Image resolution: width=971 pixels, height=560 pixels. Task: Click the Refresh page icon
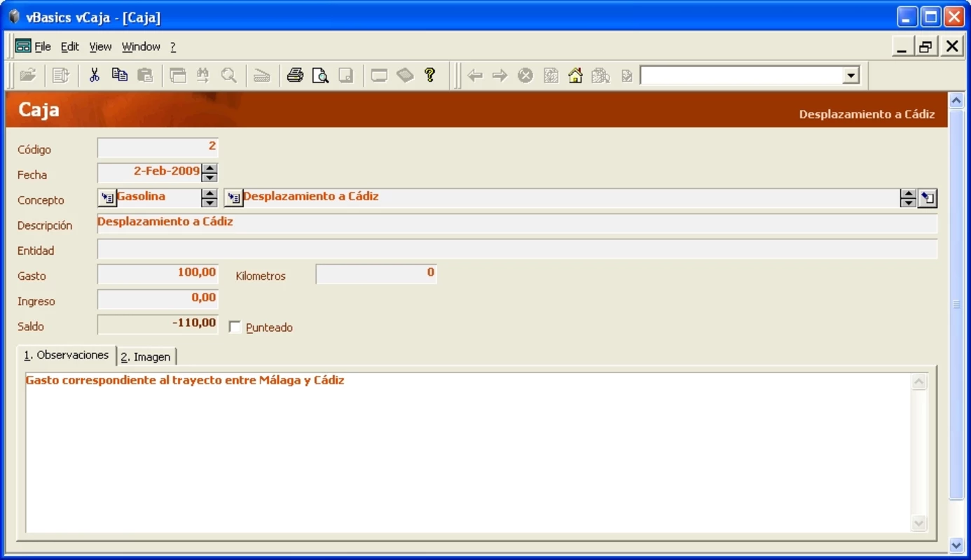551,76
